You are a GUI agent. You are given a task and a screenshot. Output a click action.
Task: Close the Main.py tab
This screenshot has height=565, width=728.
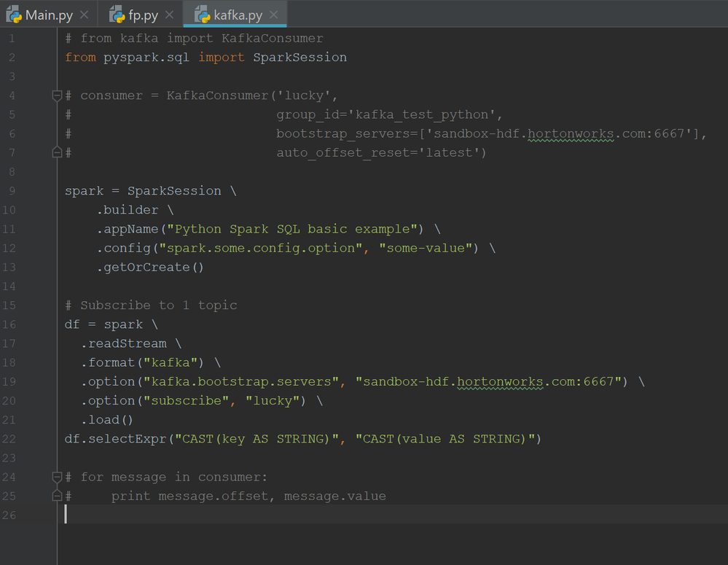pos(85,15)
